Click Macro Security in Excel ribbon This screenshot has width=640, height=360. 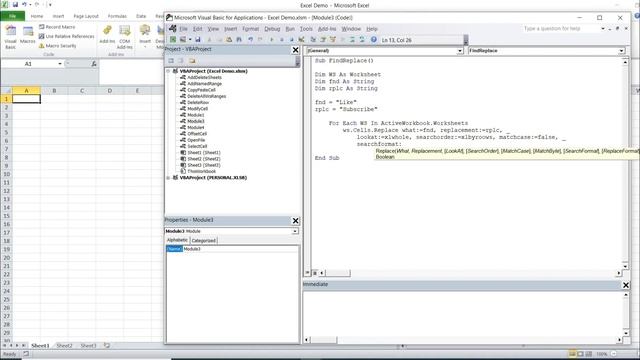tap(58, 46)
